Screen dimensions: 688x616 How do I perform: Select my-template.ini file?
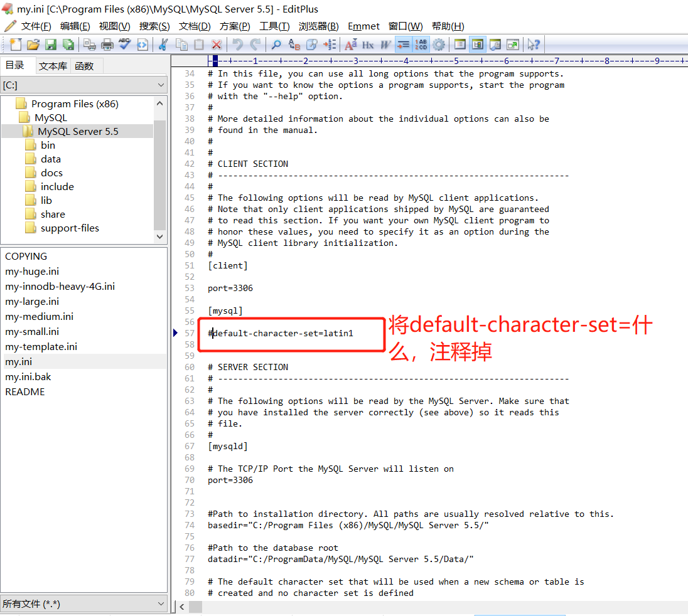[x=41, y=347]
